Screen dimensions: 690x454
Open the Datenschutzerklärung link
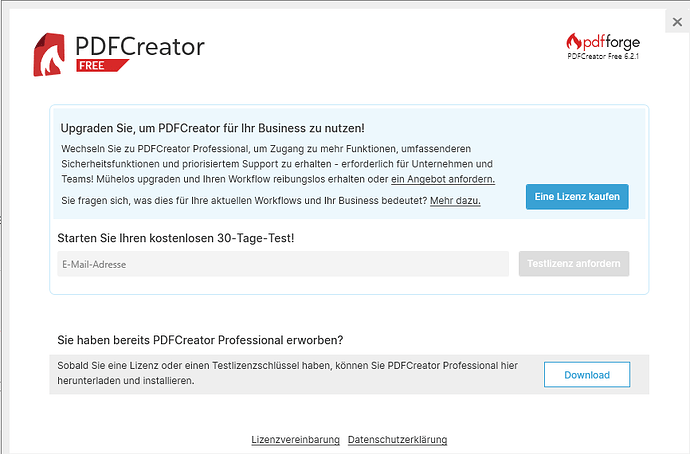[x=397, y=440]
